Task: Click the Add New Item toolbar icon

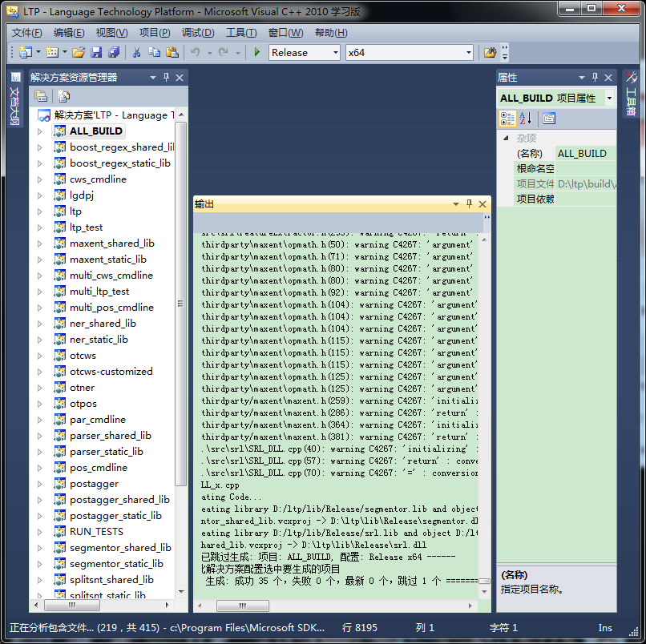Action: [x=52, y=52]
